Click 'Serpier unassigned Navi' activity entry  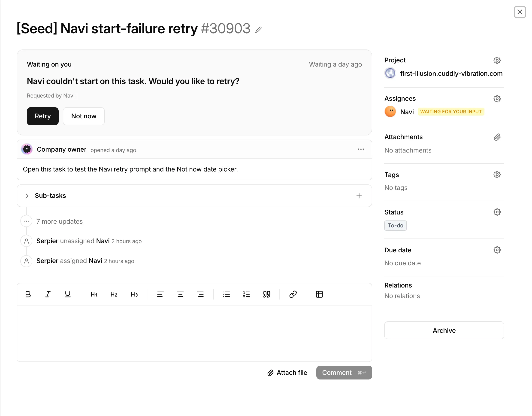tap(89, 241)
